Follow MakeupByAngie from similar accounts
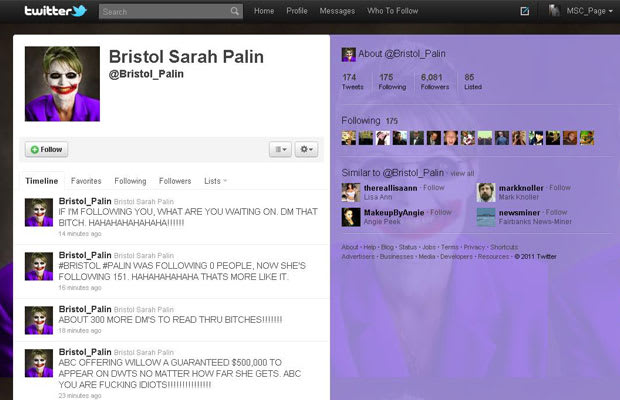This screenshot has height=400, width=620. [x=440, y=212]
